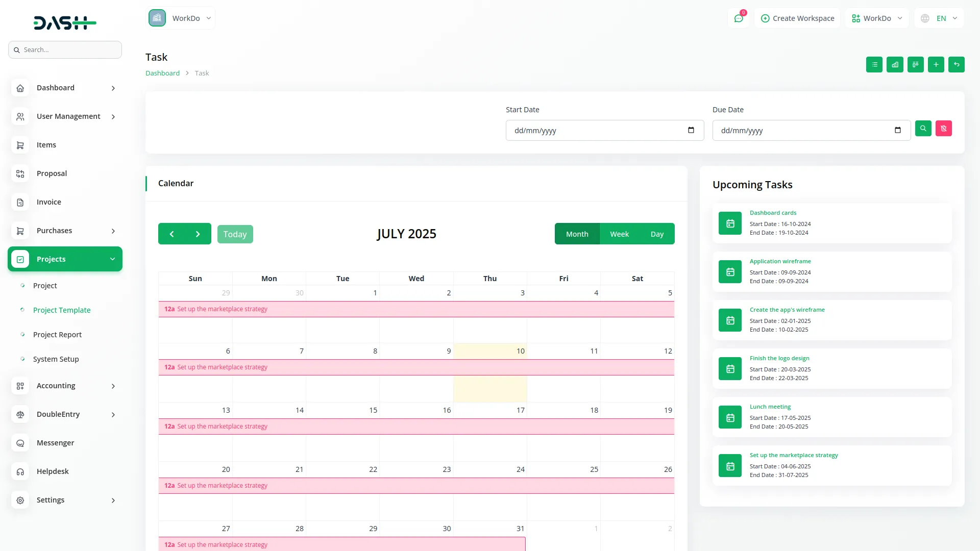Viewport: 980px width, 551px height.
Task: Switch to the Kanban board view
Action: pyautogui.click(x=915, y=64)
